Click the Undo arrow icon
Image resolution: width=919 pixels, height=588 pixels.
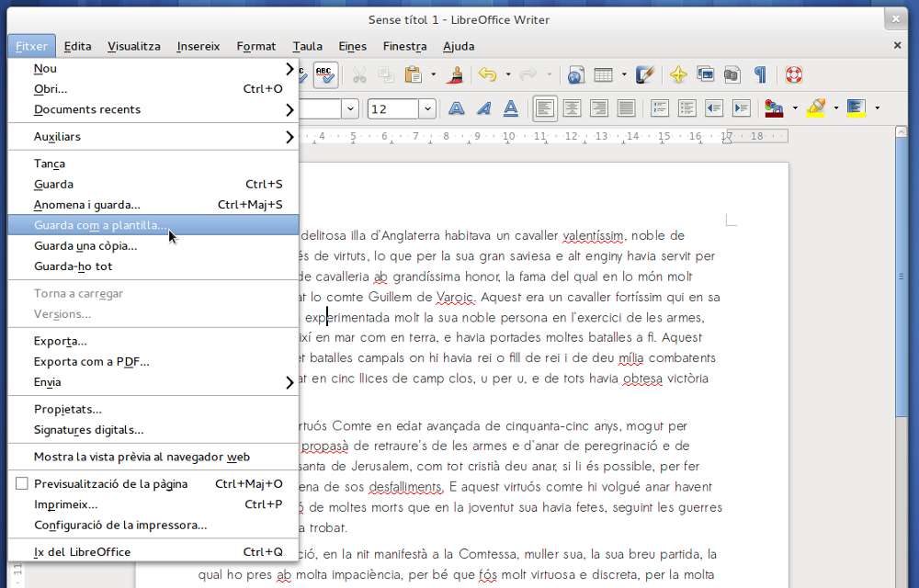pos(488,75)
